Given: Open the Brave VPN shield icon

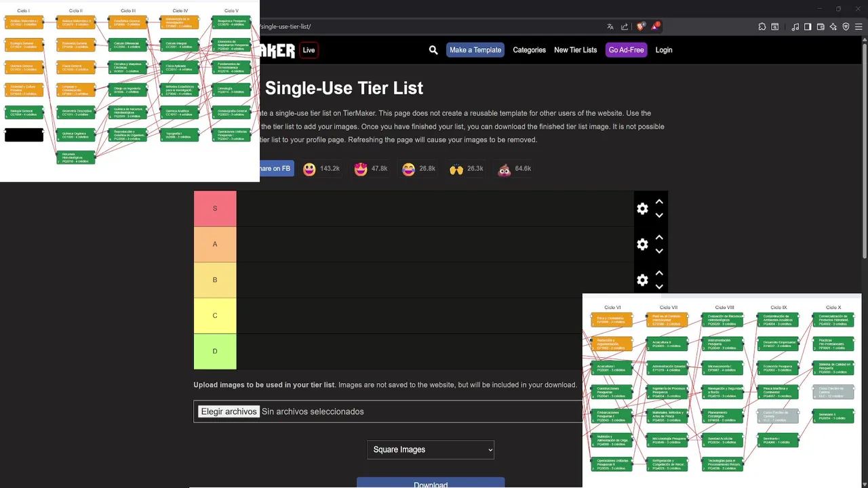Looking at the screenshot, I should pos(846,27).
